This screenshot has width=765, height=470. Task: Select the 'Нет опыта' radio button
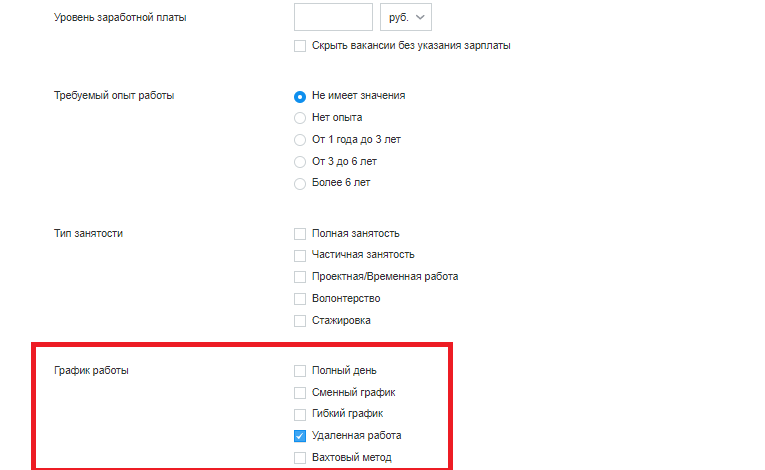point(300,118)
